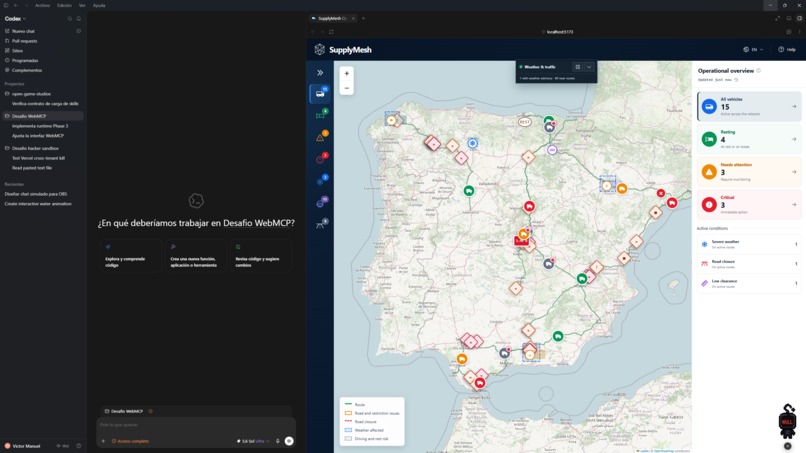
Task: Select the red truck marker near Gibraltar
Action: 480,383
